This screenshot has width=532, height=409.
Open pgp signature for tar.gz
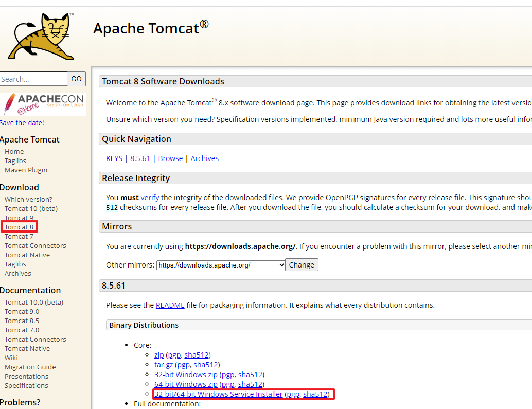coord(184,365)
